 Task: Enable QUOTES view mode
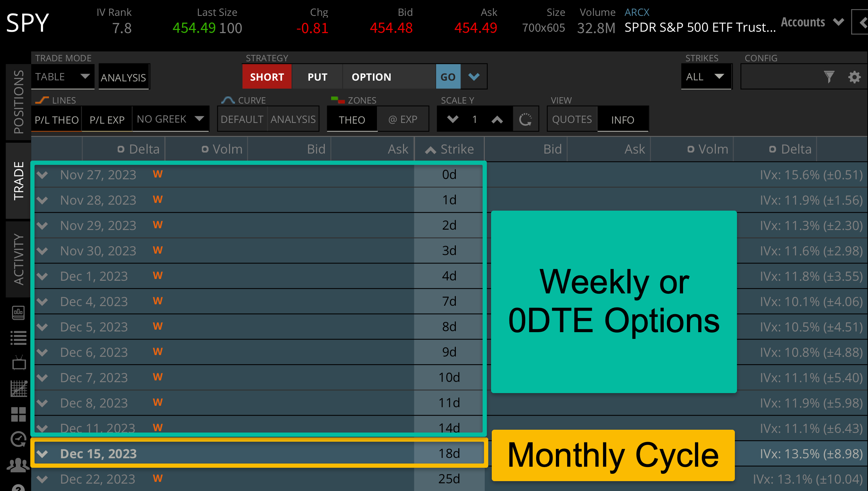tap(571, 119)
